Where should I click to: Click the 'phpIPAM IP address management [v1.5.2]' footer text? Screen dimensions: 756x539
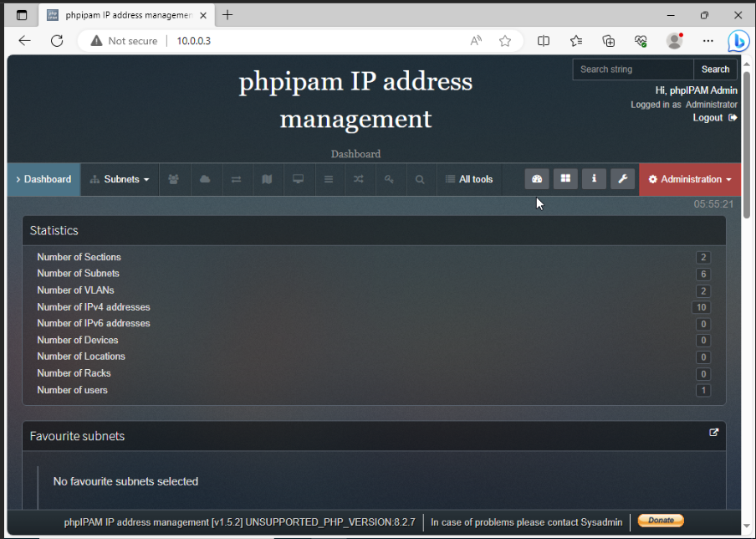155,522
